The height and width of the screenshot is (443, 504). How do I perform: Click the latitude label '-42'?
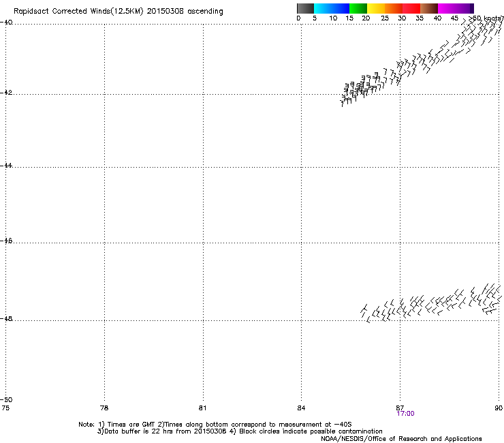coord(6,92)
